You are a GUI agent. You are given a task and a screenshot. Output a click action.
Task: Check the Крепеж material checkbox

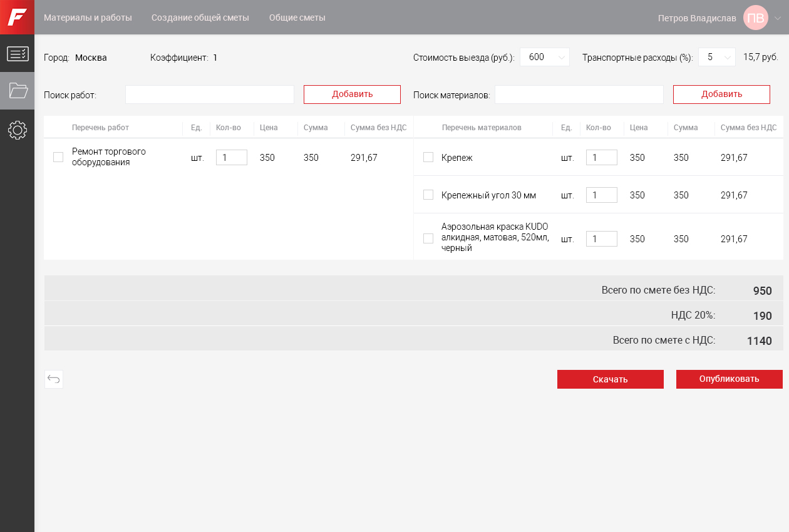point(428,157)
